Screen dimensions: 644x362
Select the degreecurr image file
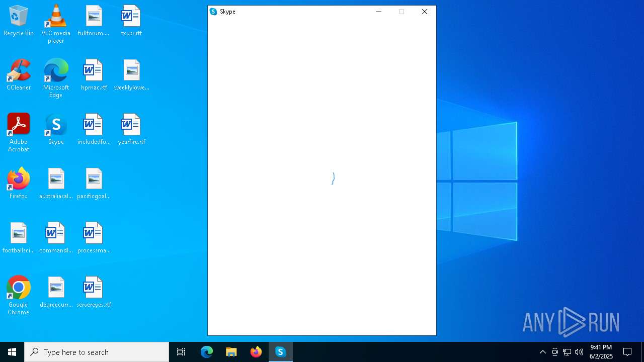coord(56,293)
